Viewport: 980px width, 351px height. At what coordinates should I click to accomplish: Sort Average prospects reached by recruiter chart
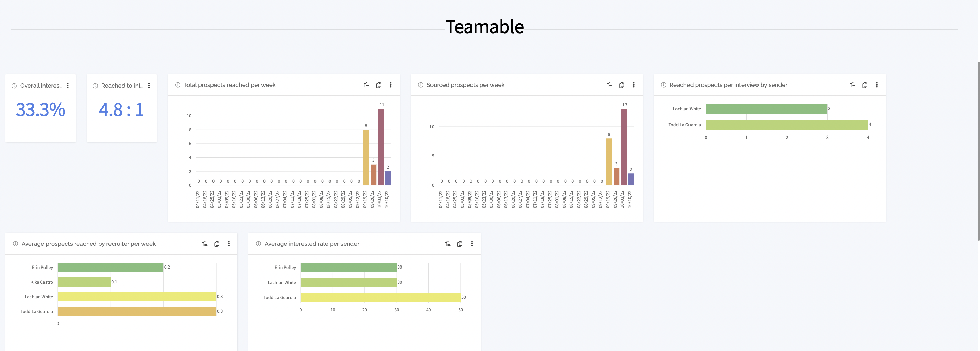205,244
